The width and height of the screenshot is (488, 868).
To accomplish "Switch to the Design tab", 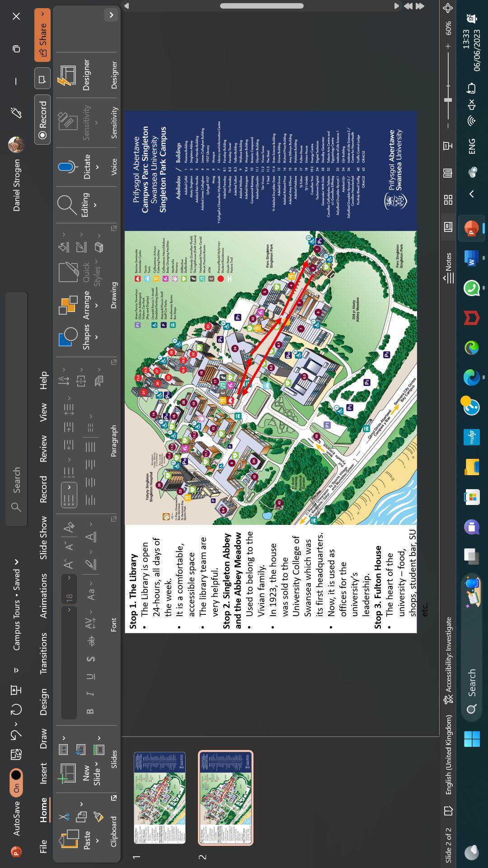I will 43,702.
